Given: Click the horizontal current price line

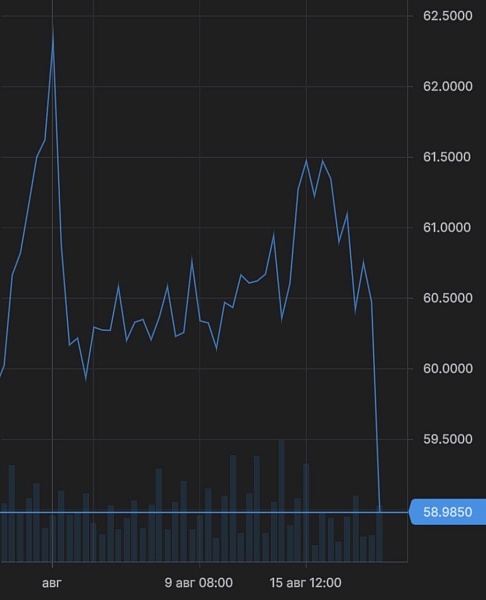Looking at the screenshot, I should pos(204,512).
